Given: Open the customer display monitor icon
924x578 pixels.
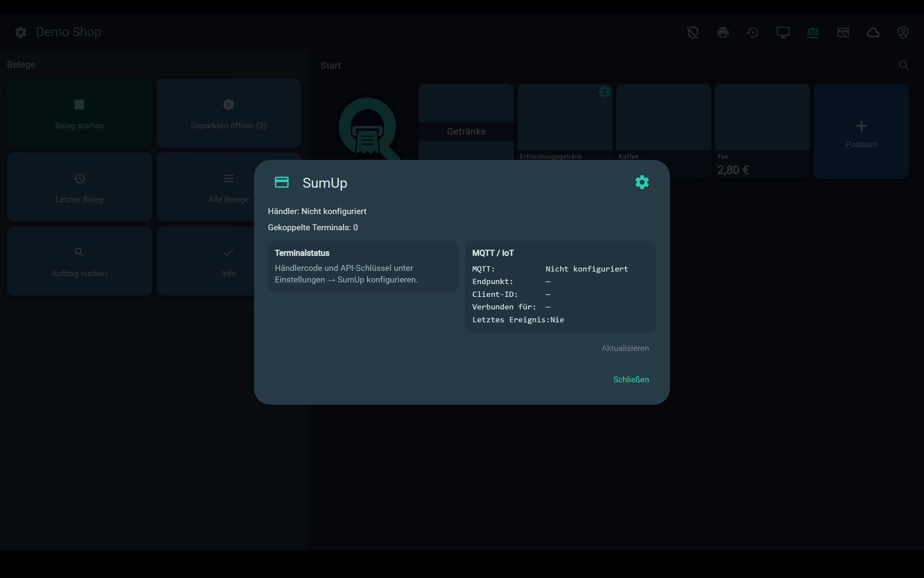Looking at the screenshot, I should (x=783, y=32).
